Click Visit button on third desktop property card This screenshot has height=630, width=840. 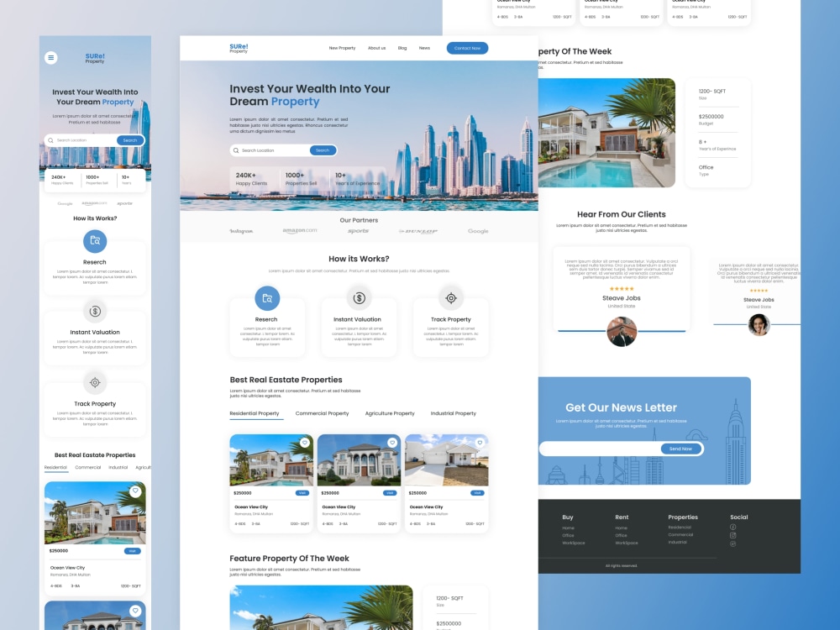point(477,493)
